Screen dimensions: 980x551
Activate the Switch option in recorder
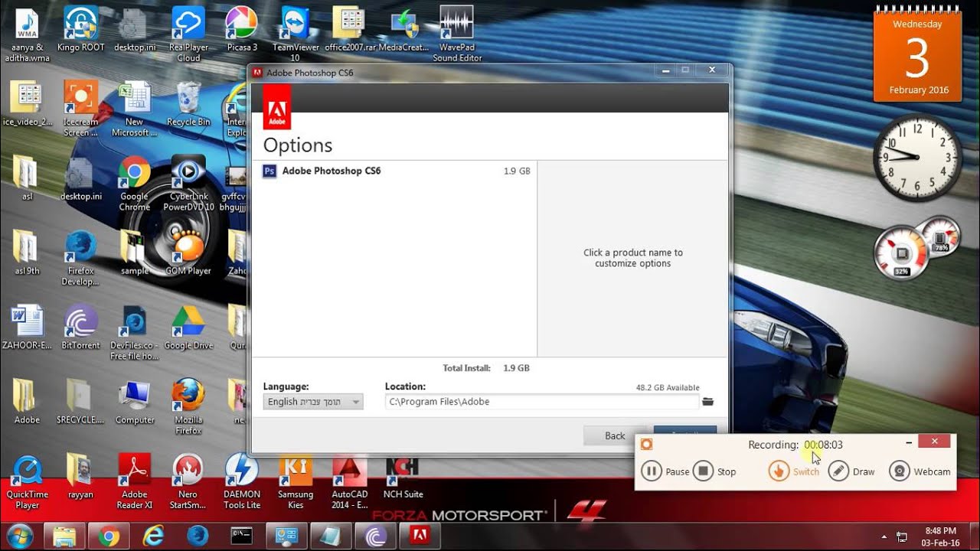click(793, 471)
